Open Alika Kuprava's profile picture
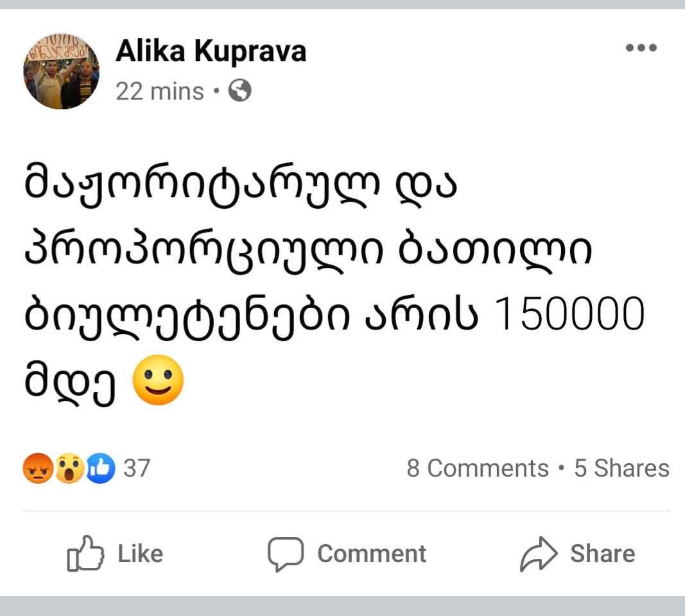The width and height of the screenshot is (685, 616). pos(62,71)
